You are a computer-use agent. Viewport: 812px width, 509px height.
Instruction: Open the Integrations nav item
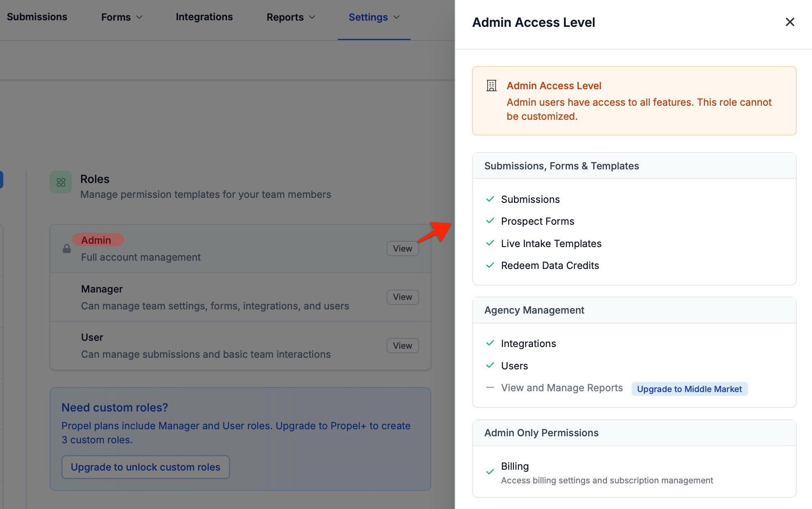point(204,17)
